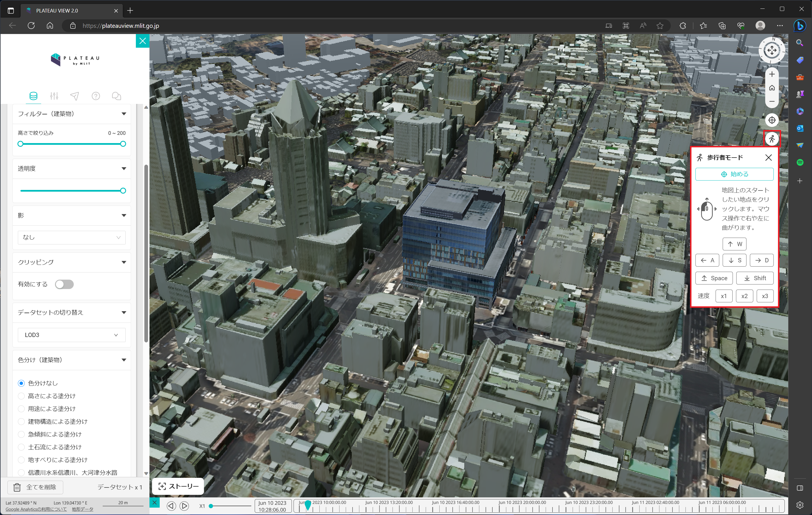Open the 影 shadow dropdown showing なし
The image size is (812, 515).
71,237
